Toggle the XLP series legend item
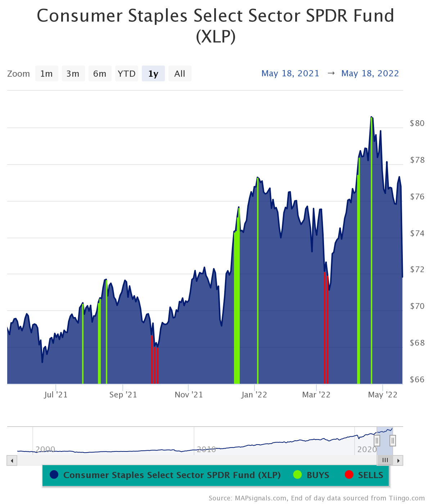This screenshot has height=504, width=432. [165, 475]
